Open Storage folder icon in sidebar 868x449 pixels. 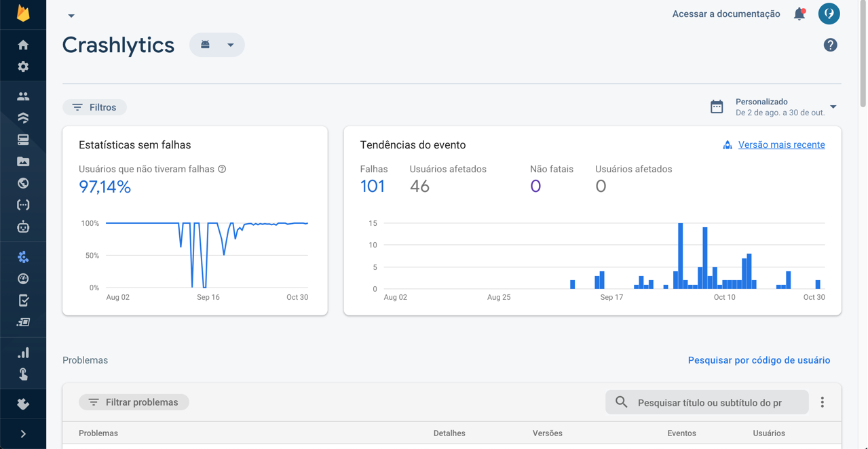[x=23, y=161]
